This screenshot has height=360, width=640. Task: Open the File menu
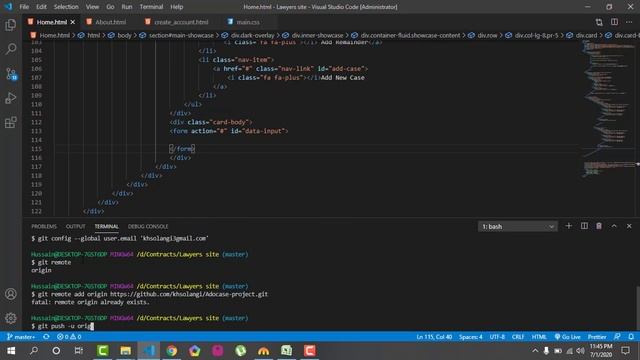(x=24, y=7)
